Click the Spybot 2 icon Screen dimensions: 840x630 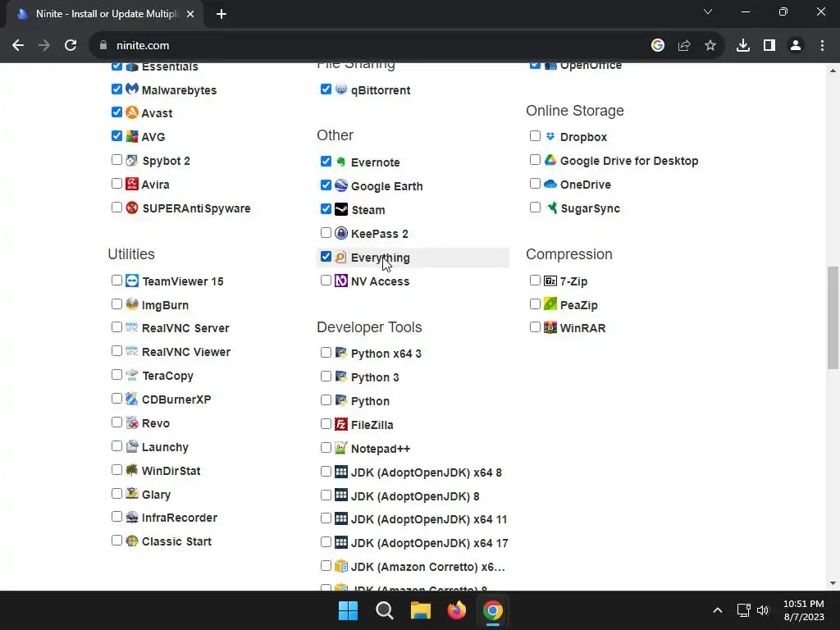[132, 160]
